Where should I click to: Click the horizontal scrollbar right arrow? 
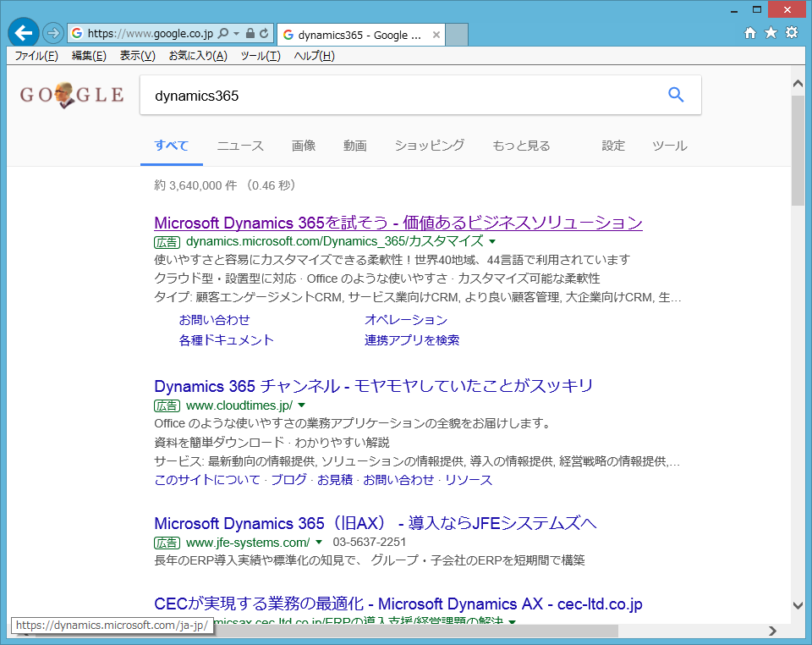(772, 631)
